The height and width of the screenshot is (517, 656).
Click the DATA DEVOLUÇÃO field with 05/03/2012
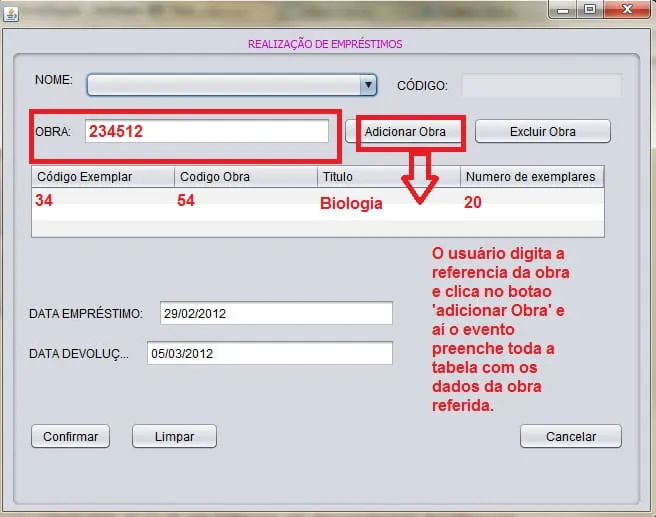coord(269,353)
